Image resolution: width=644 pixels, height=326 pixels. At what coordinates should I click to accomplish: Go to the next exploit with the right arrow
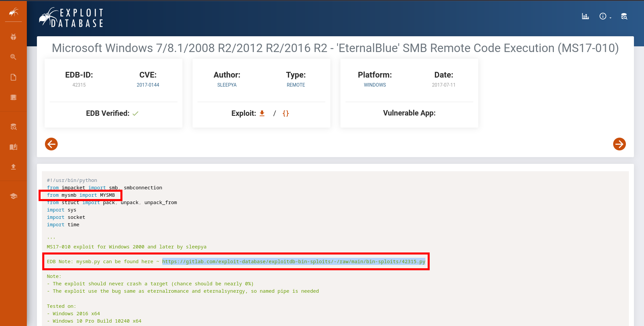[x=619, y=144]
